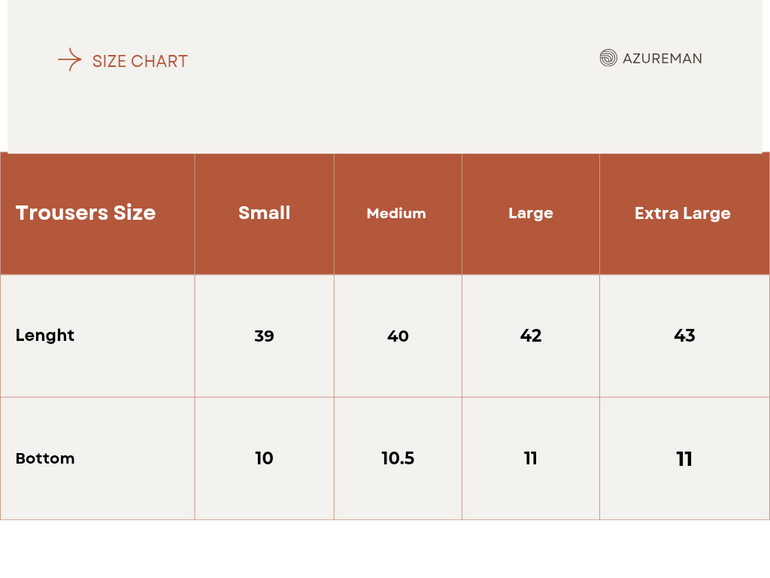Click the AZUREMAN brand name
This screenshot has height=578, width=770.
(662, 58)
